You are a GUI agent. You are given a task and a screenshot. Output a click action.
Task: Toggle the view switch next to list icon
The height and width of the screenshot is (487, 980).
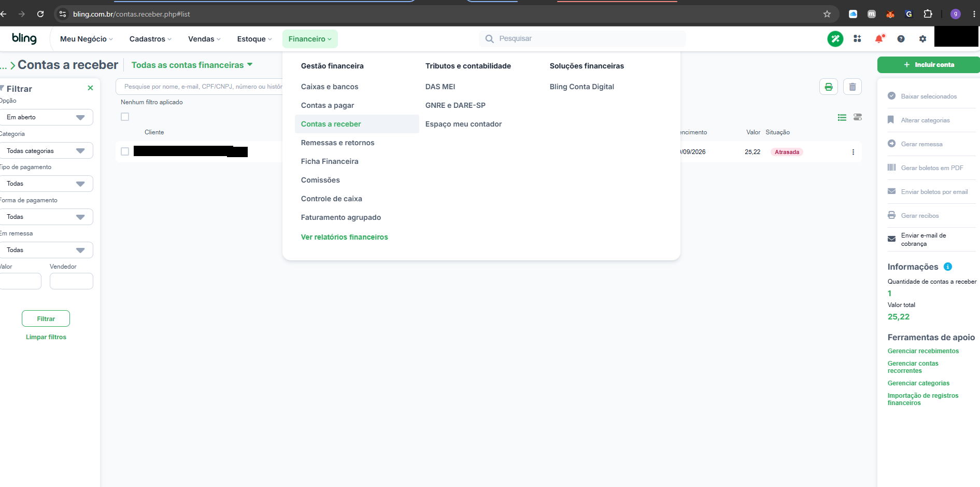coord(857,118)
